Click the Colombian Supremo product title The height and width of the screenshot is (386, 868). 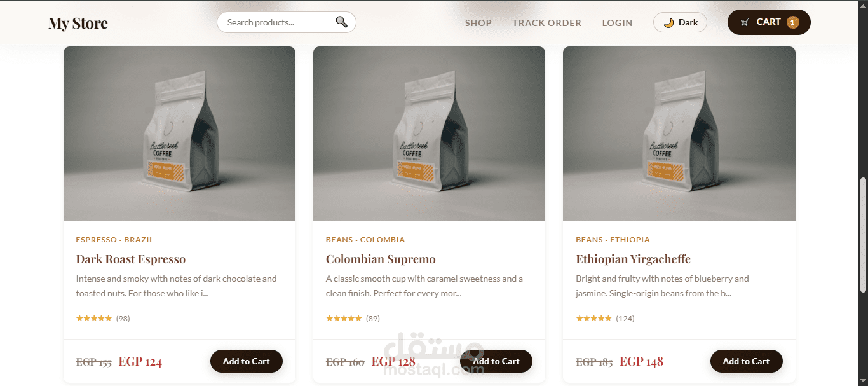click(381, 259)
